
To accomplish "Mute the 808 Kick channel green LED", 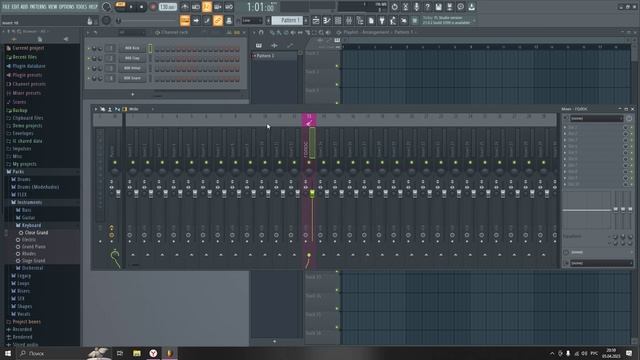I will (x=89, y=48).
